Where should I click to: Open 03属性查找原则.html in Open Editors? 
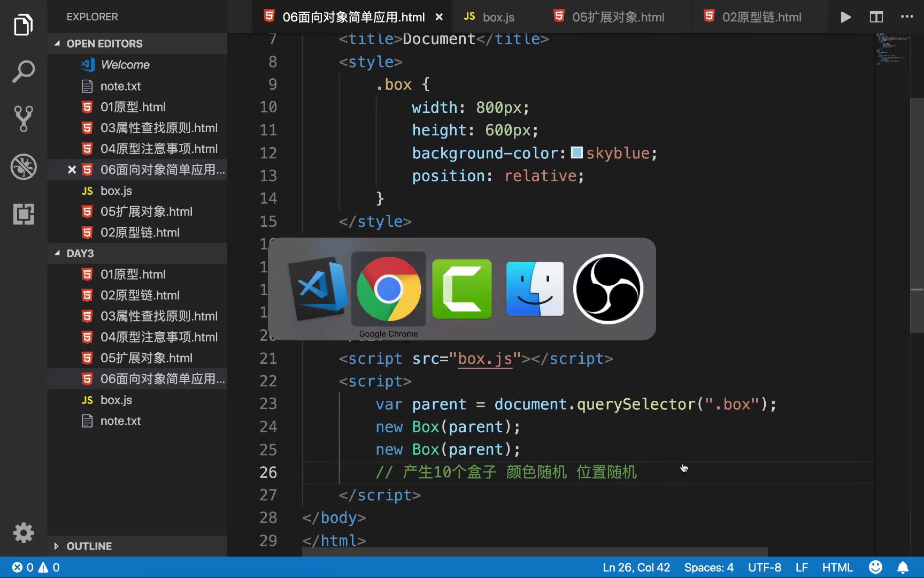pyautogui.click(x=137, y=128)
